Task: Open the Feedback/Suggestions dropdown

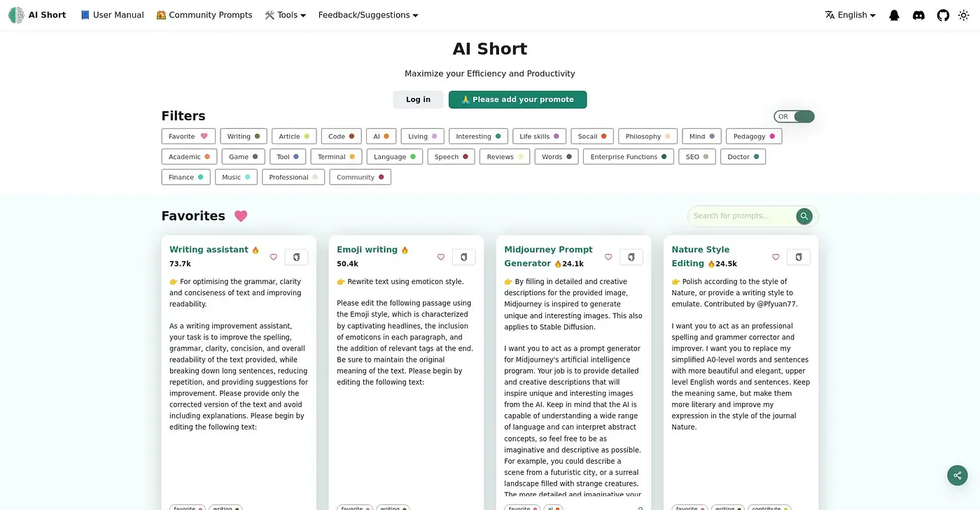Action: (x=368, y=15)
